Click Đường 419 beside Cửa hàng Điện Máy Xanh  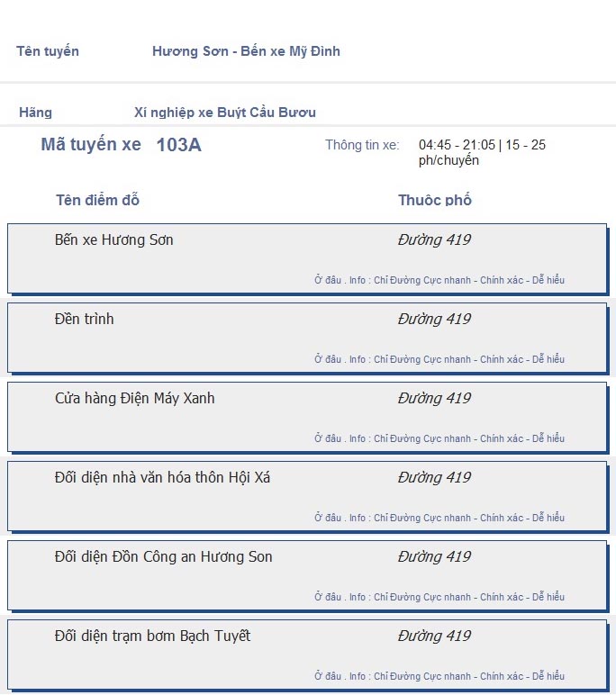pyautogui.click(x=434, y=398)
